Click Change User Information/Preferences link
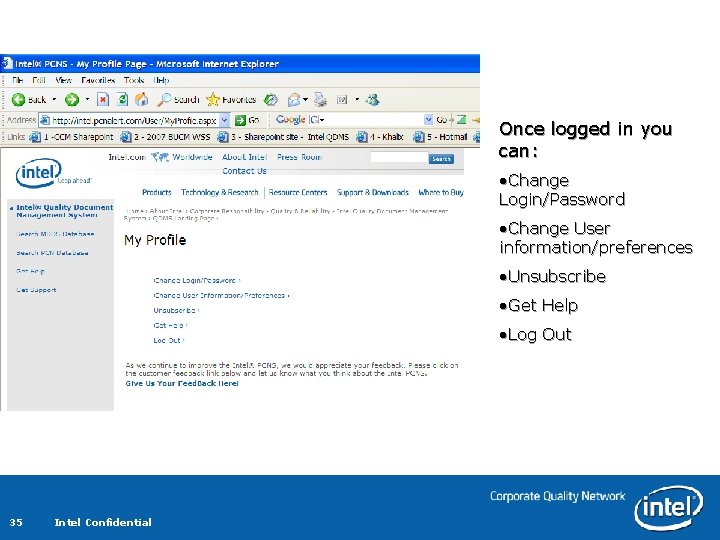Image resolution: width=720 pixels, height=540 pixels. pyautogui.click(x=219, y=295)
